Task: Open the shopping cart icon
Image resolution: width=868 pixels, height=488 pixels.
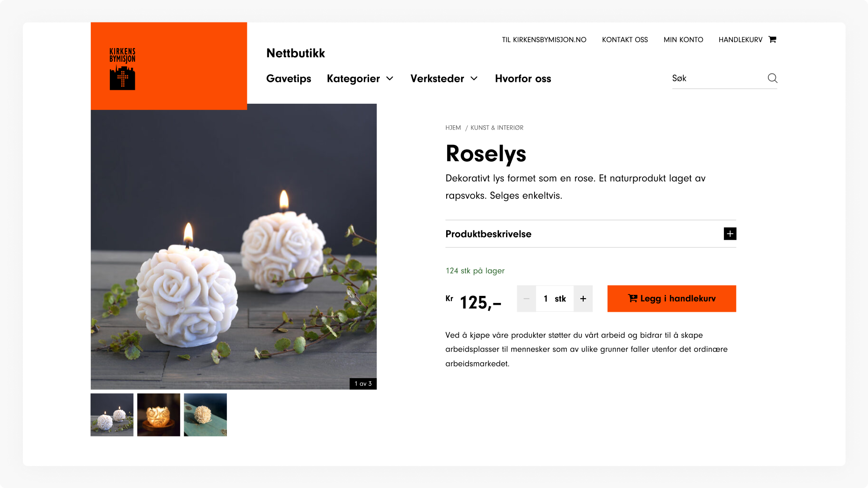Action: [x=773, y=39]
